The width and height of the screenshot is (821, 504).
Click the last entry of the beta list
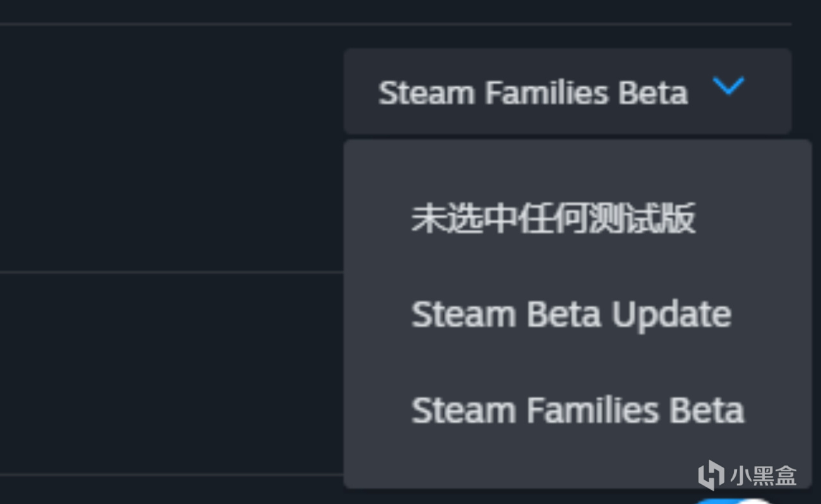point(577,410)
